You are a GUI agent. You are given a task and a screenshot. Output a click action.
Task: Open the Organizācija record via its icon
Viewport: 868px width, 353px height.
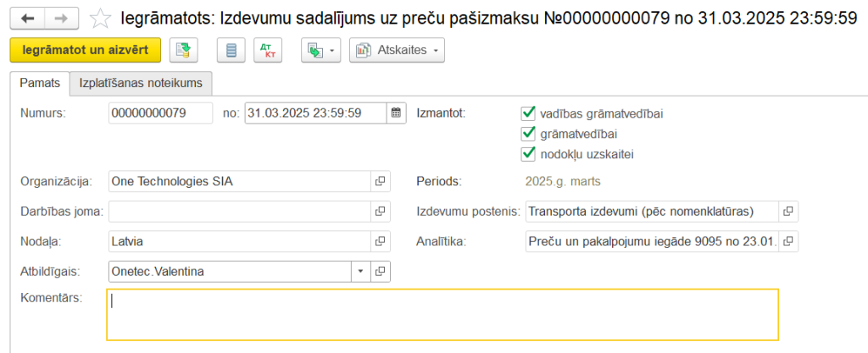380,181
